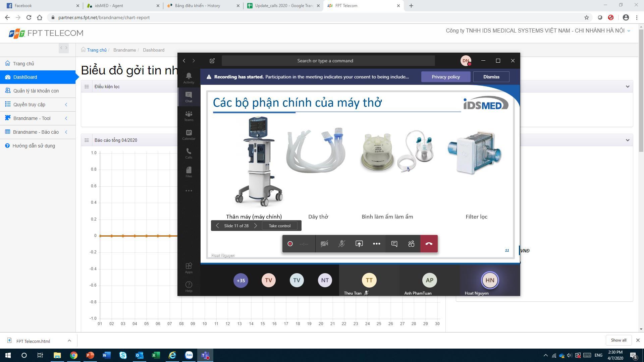Open the Calendar in Teams sidebar

click(x=189, y=135)
